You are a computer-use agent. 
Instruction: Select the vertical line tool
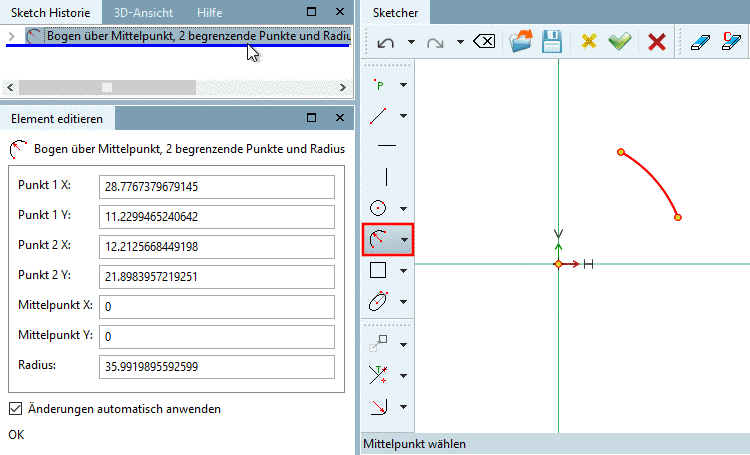pyautogui.click(x=386, y=177)
